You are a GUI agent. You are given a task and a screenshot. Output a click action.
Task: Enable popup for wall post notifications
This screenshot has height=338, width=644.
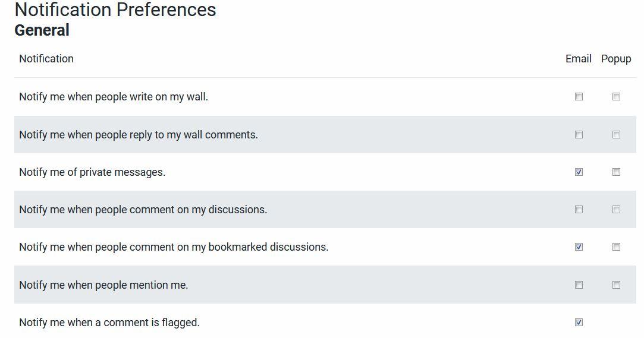click(x=616, y=97)
